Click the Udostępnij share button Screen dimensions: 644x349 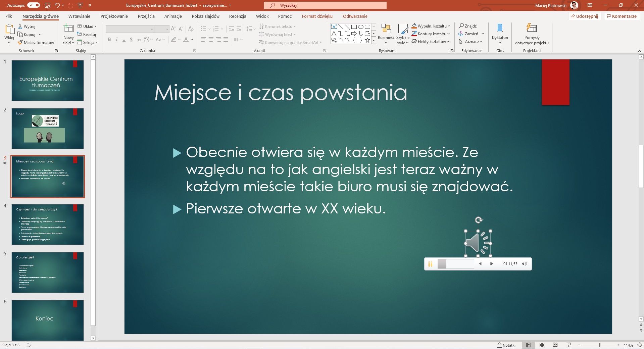click(x=585, y=16)
